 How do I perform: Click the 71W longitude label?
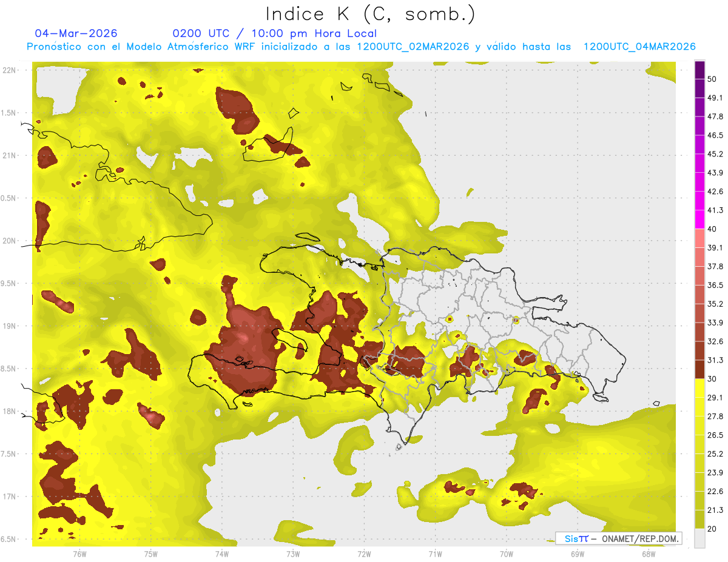coord(435,554)
